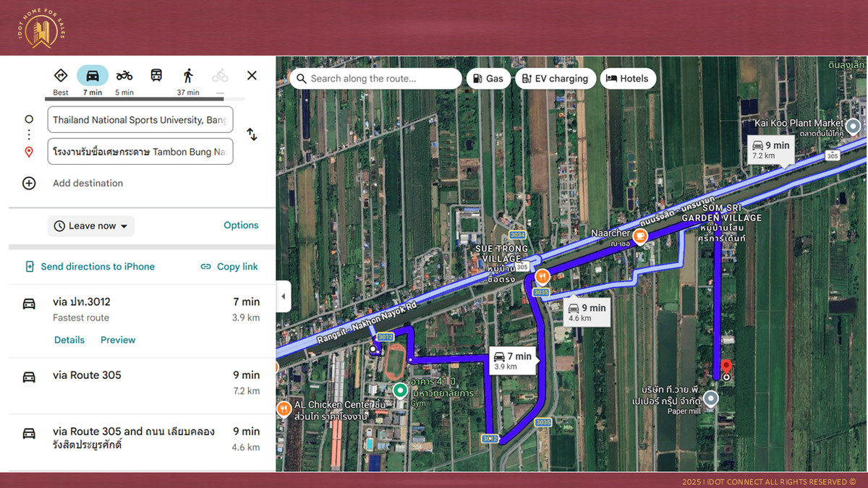Screen dimensions: 868x488
Task: Toggle the Hotels filter chip
Action: [x=627, y=79]
